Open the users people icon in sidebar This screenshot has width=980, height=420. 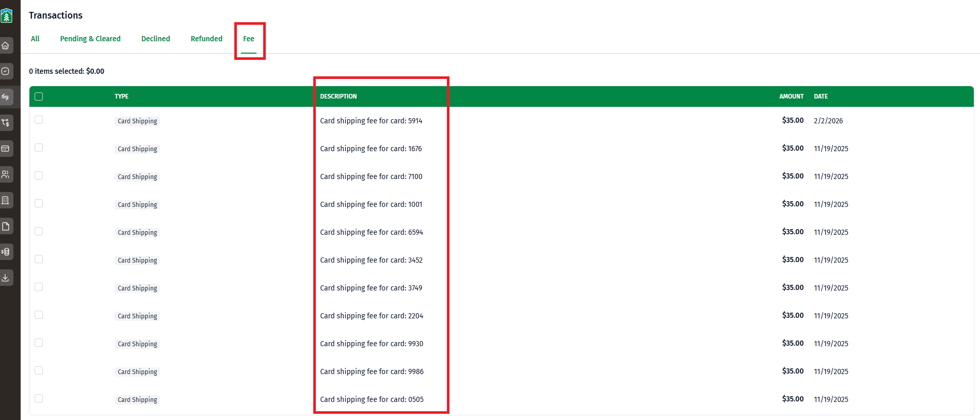click(6, 174)
